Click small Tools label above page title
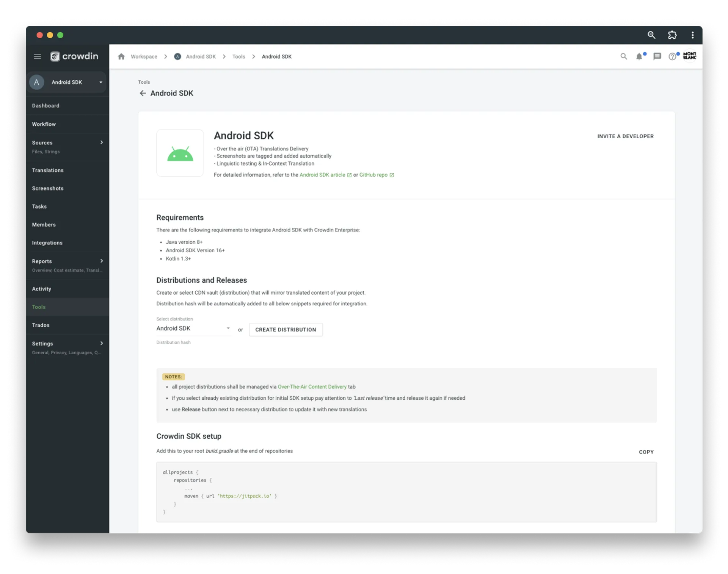 (x=144, y=82)
